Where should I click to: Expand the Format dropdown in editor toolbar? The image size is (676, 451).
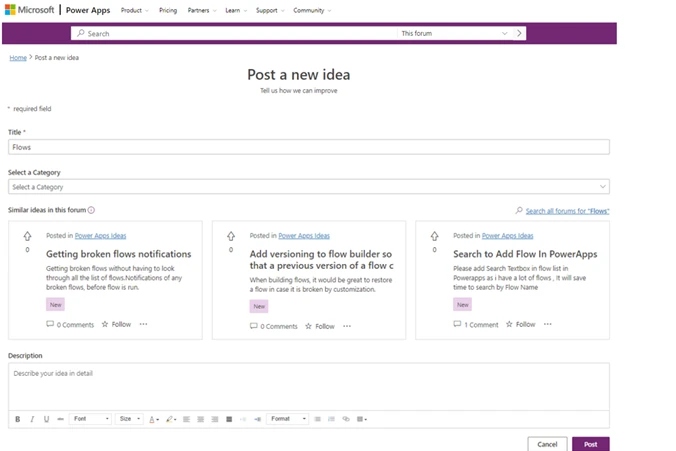287,419
